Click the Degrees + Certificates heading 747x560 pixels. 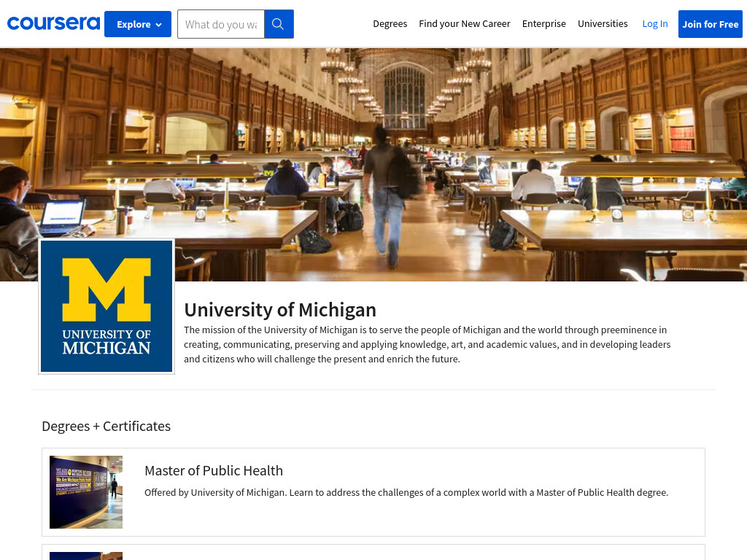pos(107,426)
